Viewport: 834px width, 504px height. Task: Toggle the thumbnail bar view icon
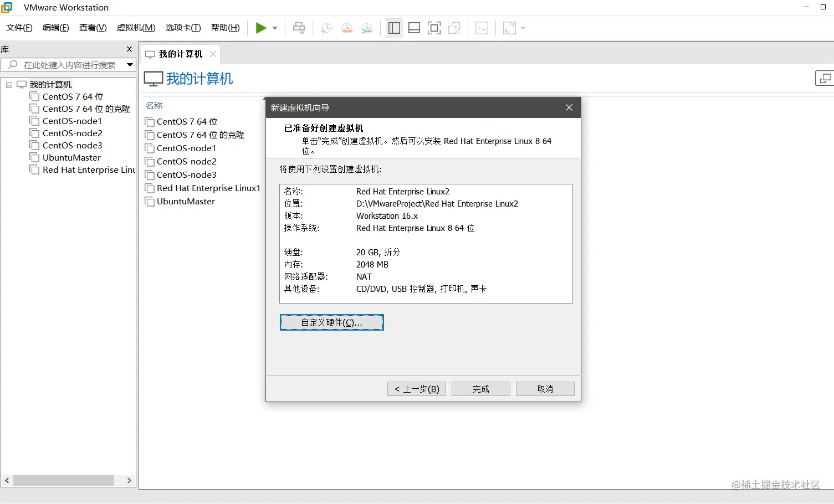click(x=414, y=28)
